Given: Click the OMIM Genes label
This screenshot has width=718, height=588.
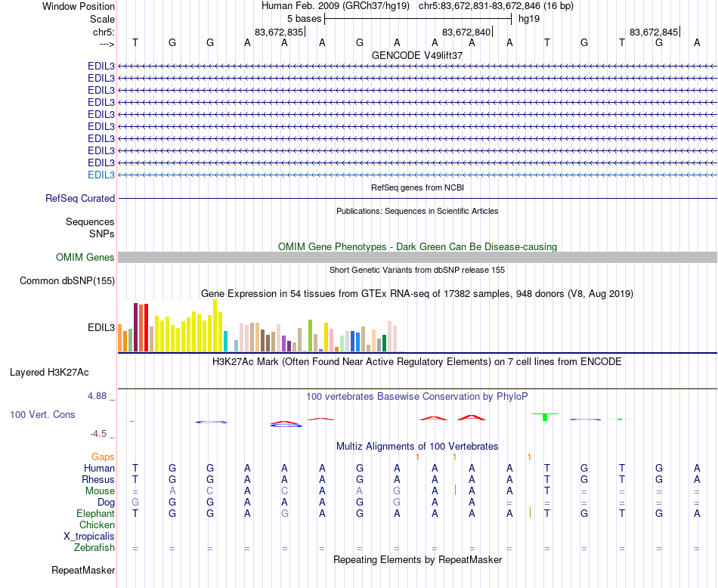Looking at the screenshot, I should [85, 258].
